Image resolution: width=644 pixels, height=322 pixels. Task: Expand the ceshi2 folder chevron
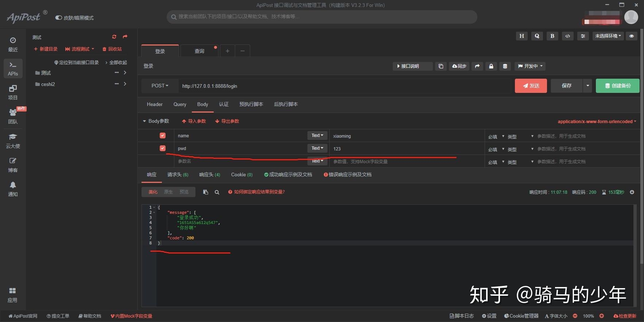(125, 84)
